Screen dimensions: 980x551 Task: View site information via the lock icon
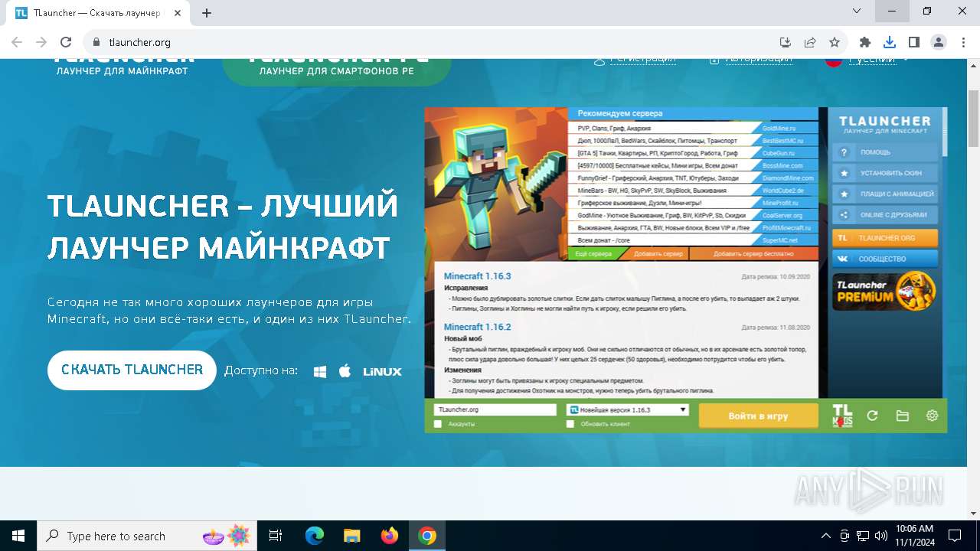[x=96, y=43]
